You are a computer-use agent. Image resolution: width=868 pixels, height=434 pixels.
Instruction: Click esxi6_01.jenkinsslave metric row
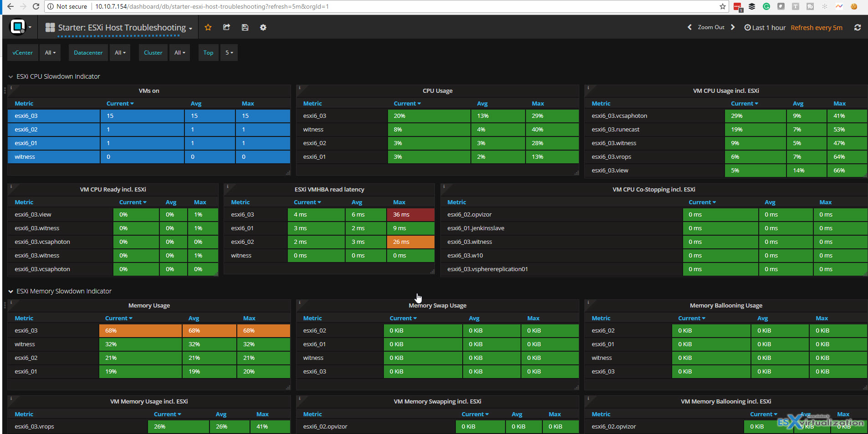tap(654, 228)
